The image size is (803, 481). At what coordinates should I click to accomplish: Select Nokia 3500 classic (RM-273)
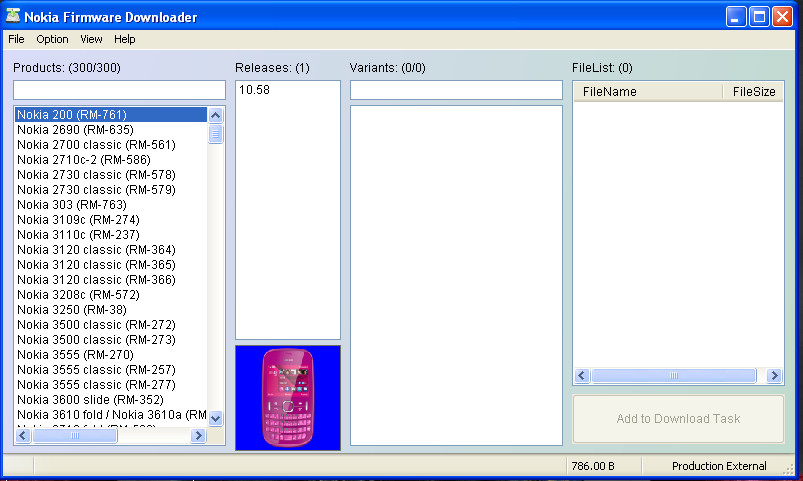pyautogui.click(x=111, y=339)
